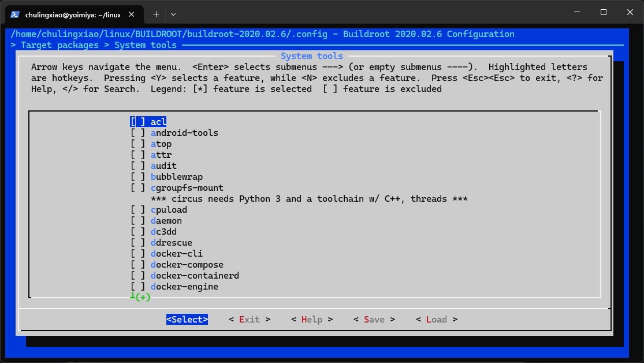Click the green (+) more-items indicator
The width and height of the screenshot is (644, 363).
point(143,297)
